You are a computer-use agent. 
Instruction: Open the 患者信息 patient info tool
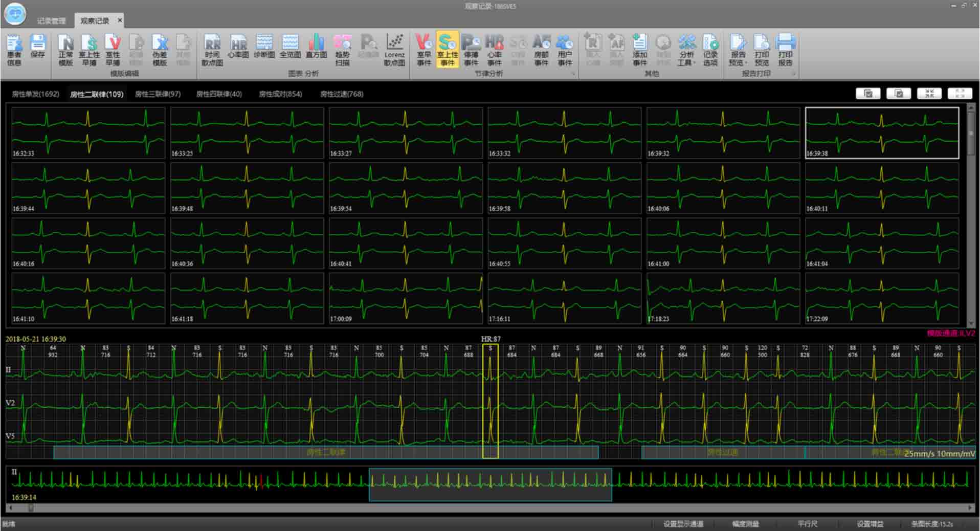click(x=14, y=50)
